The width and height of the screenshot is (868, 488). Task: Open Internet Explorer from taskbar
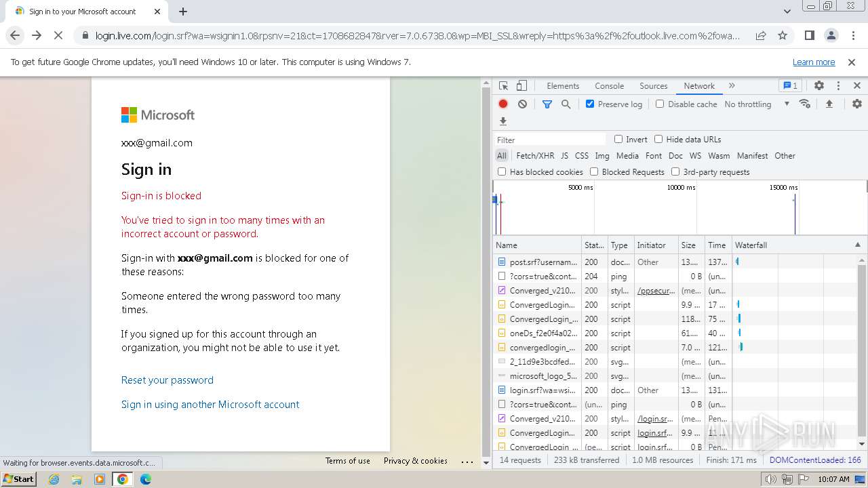[x=54, y=479]
